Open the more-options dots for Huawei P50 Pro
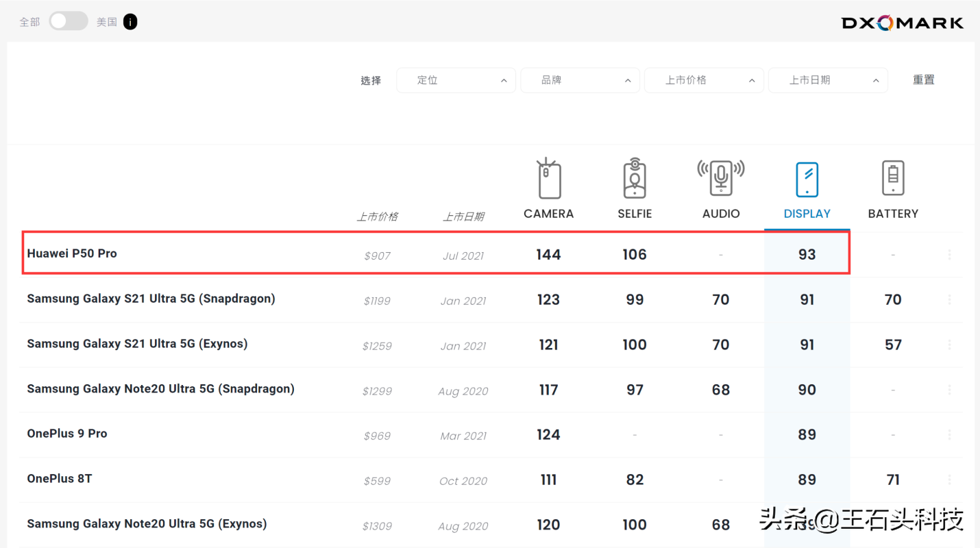The width and height of the screenshot is (980, 548). pyautogui.click(x=949, y=254)
